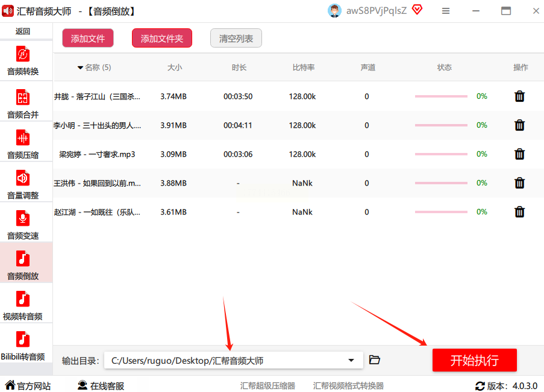Delete the 王洪伟 - 如果回到以前 row

[x=519, y=183]
